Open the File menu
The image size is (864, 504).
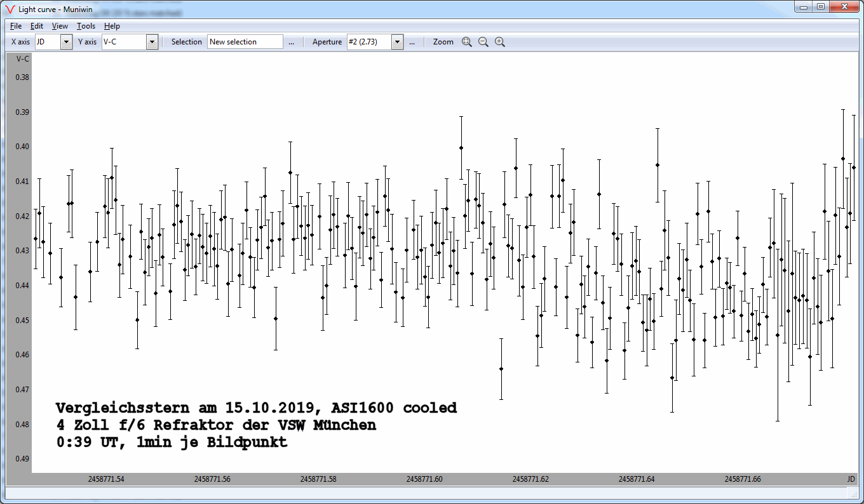(x=16, y=26)
